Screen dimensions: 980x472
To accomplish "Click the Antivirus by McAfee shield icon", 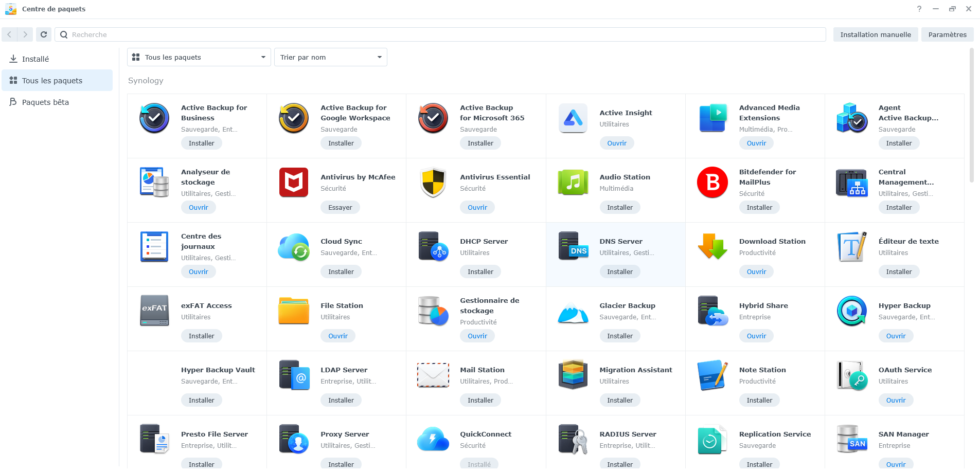I will click(x=293, y=183).
